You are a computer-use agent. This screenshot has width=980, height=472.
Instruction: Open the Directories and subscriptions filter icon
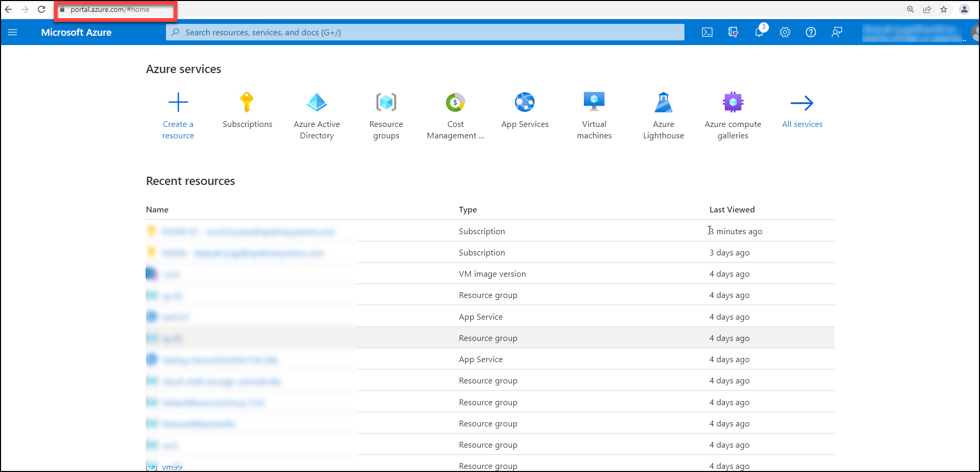pyautogui.click(x=733, y=32)
